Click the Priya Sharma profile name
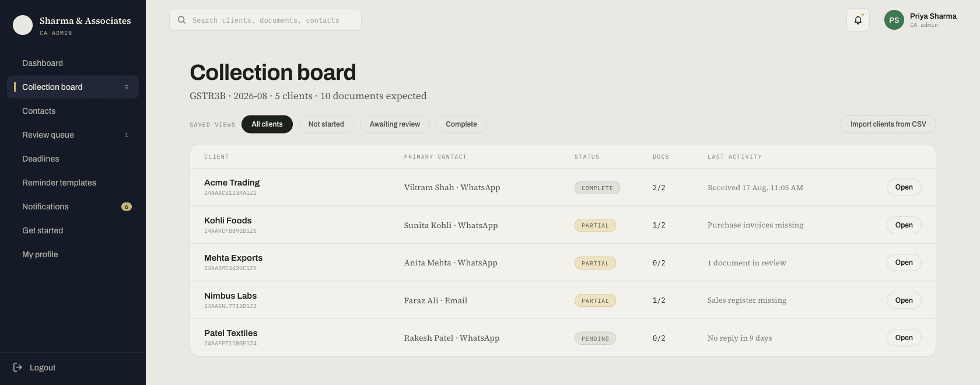Viewport: 980px width, 385px height. [933, 16]
